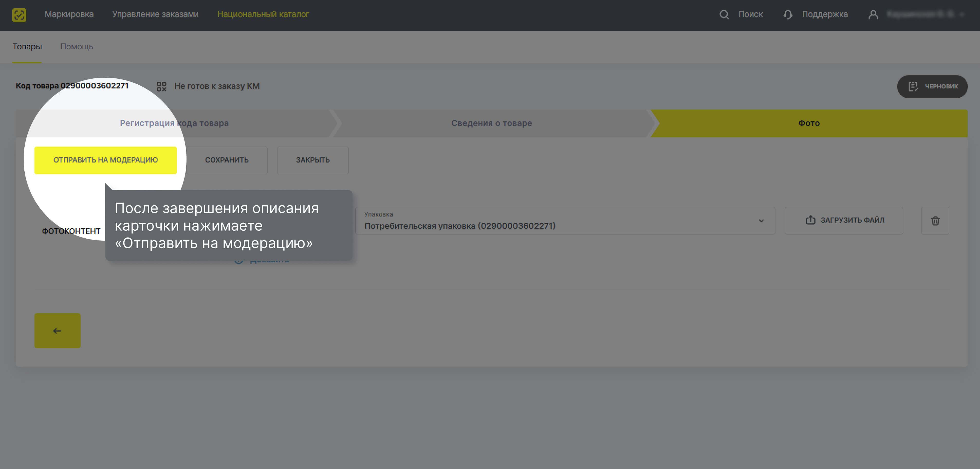Click the search magnifier icon
980x469 pixels.
(724, 14)
